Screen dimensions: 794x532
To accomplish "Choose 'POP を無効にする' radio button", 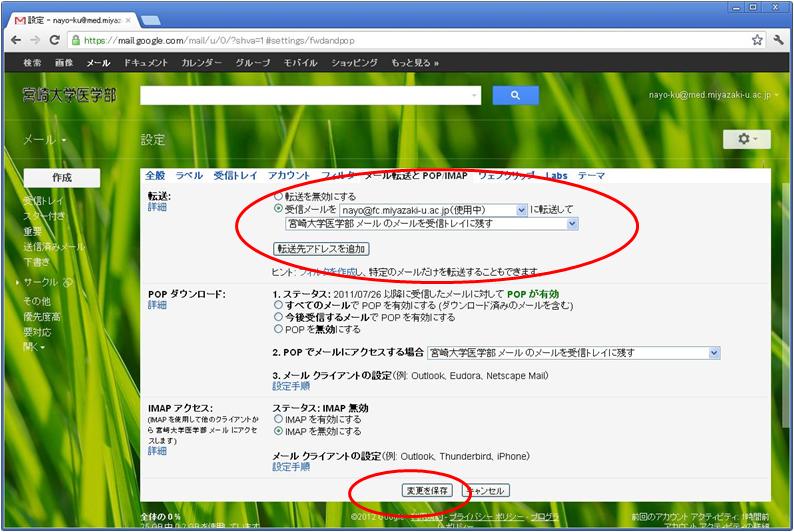I will pyautogui.click(x=279, y=329).
